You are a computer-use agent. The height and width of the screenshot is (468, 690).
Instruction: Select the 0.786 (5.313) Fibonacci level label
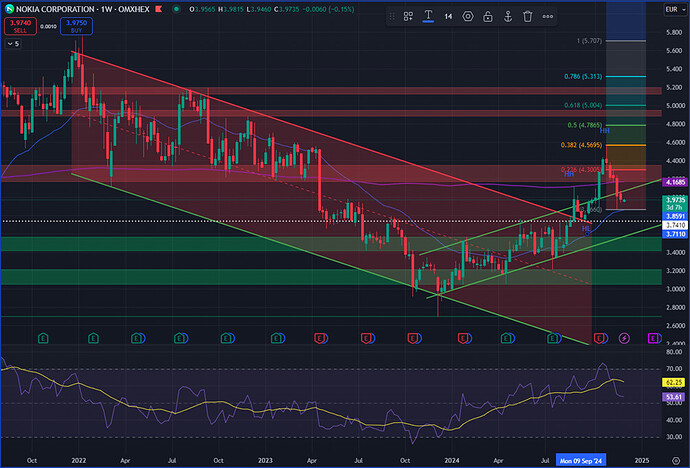[x=583, y=77]
